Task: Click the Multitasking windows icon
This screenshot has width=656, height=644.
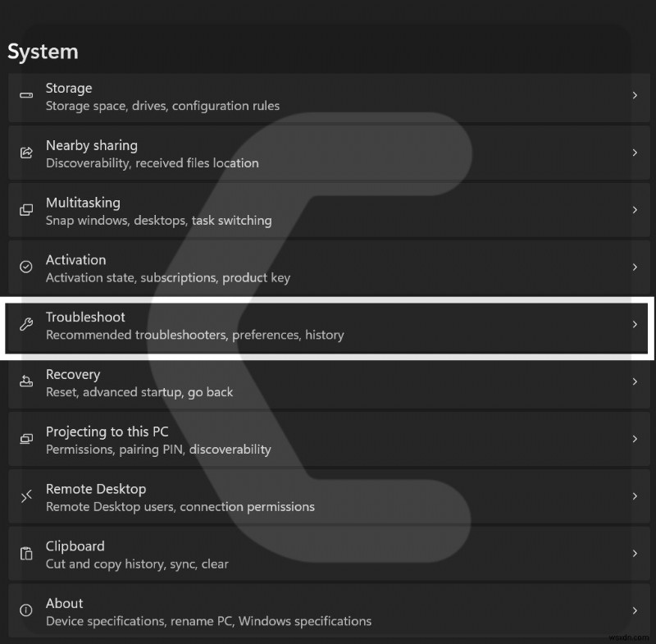Action: tap(25, 211)
